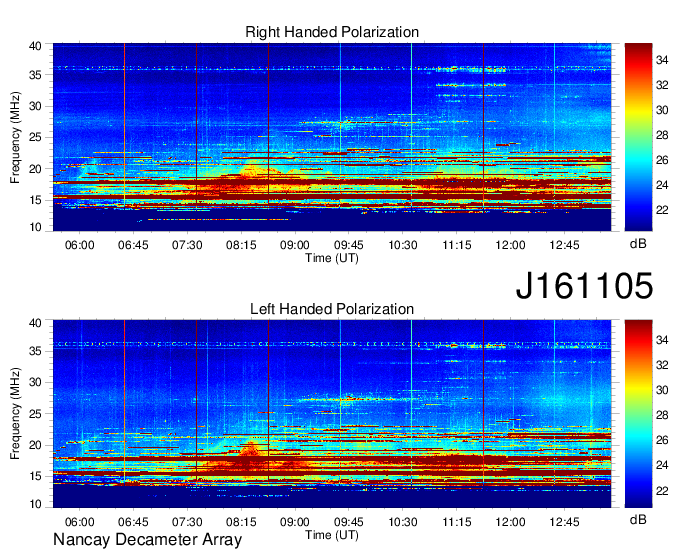Screen dimensions: 680x552
Task: Click 09:45 time tick on right-handed plot
Action: point(349,245)
